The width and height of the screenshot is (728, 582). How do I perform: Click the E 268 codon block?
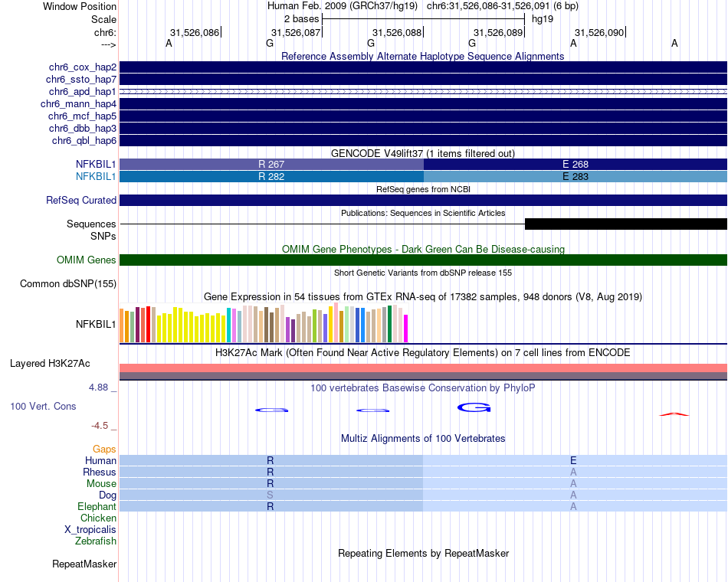pos(576,165)
